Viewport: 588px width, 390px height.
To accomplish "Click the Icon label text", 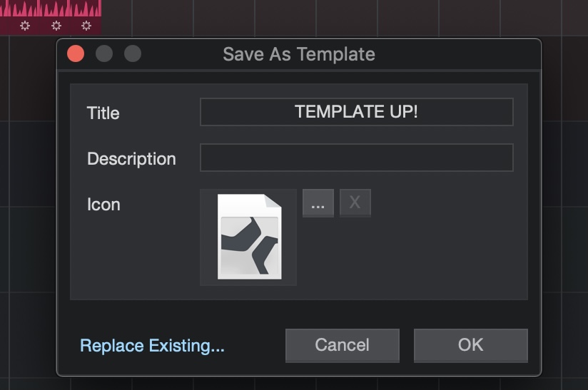I will click(x=104, y=205).
